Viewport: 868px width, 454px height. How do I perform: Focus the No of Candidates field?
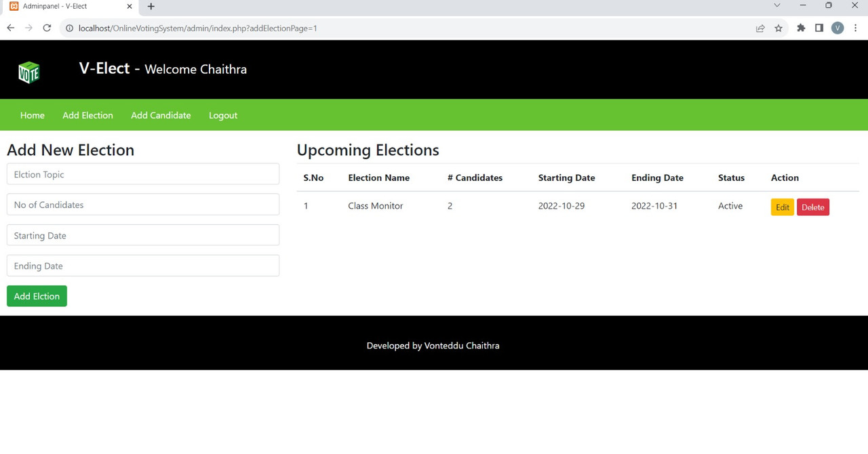[x=143, y=205]
